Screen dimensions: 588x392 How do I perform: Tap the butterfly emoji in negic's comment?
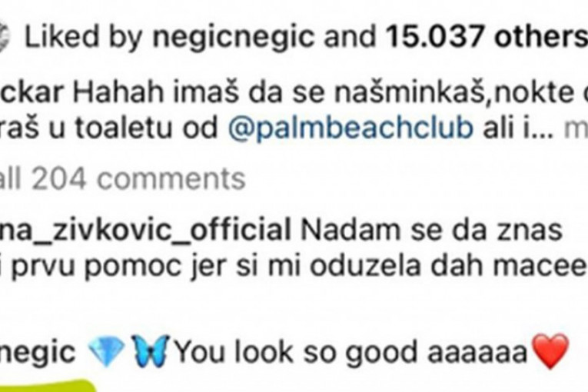pyautogui.click(x=150, y=350)
